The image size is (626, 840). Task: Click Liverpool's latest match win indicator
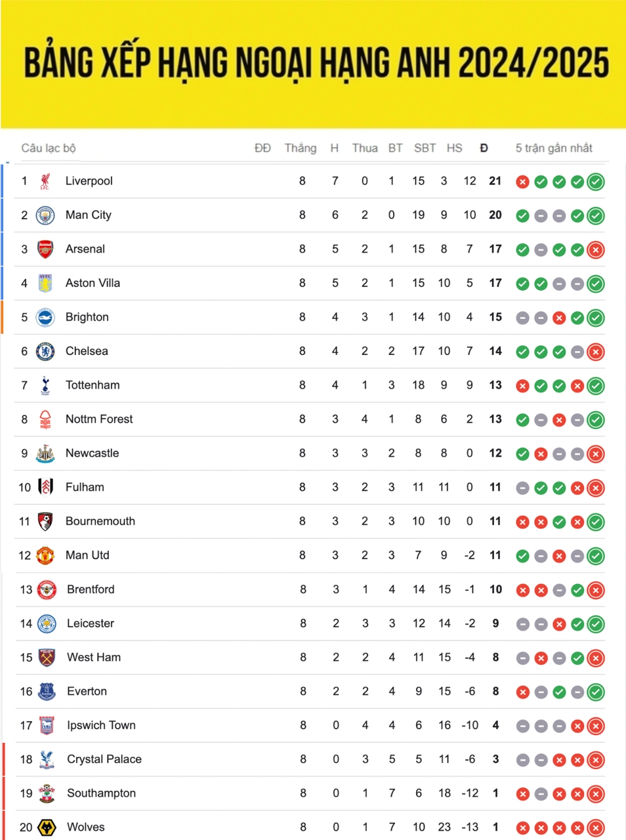[596, 182]
